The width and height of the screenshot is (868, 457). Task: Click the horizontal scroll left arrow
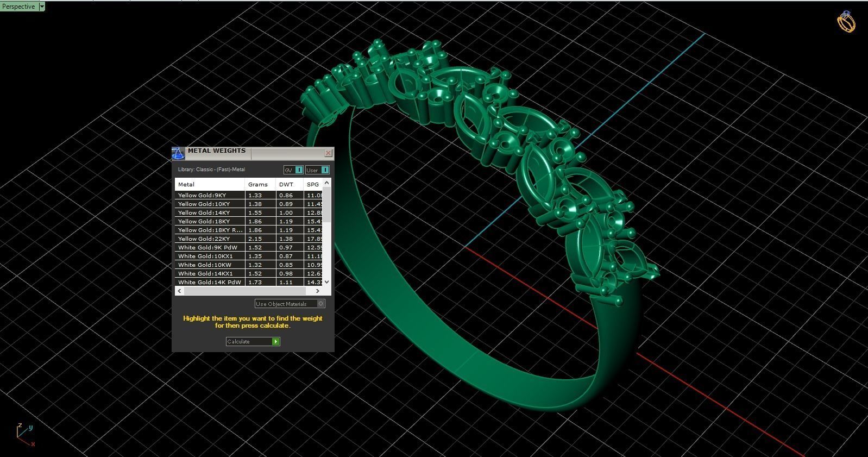(180, 291)
